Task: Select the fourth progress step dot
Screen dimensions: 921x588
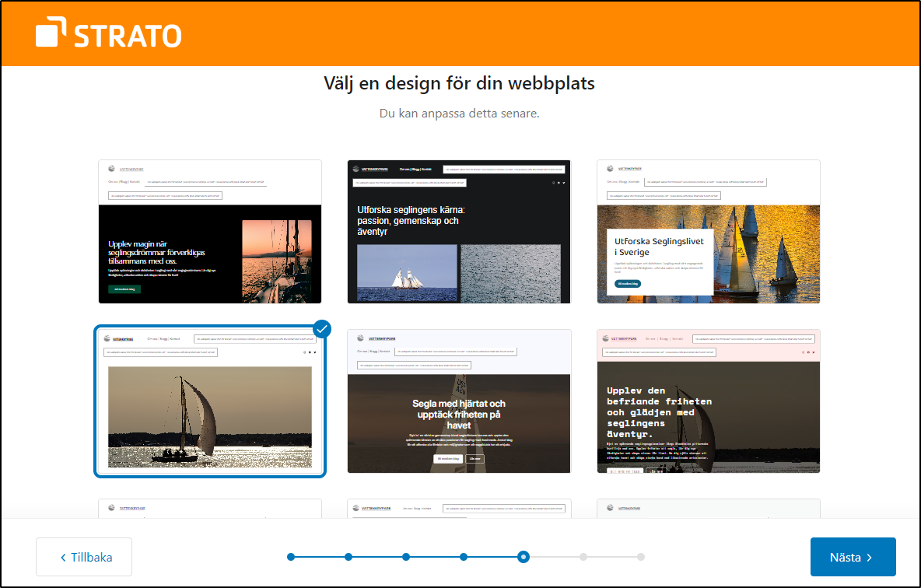Action: (464, 557)
